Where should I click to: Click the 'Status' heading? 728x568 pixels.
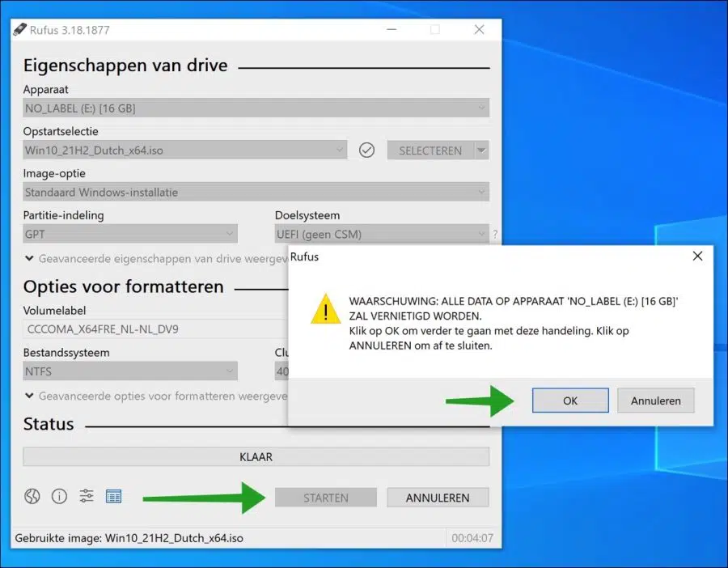coord(49,424)
